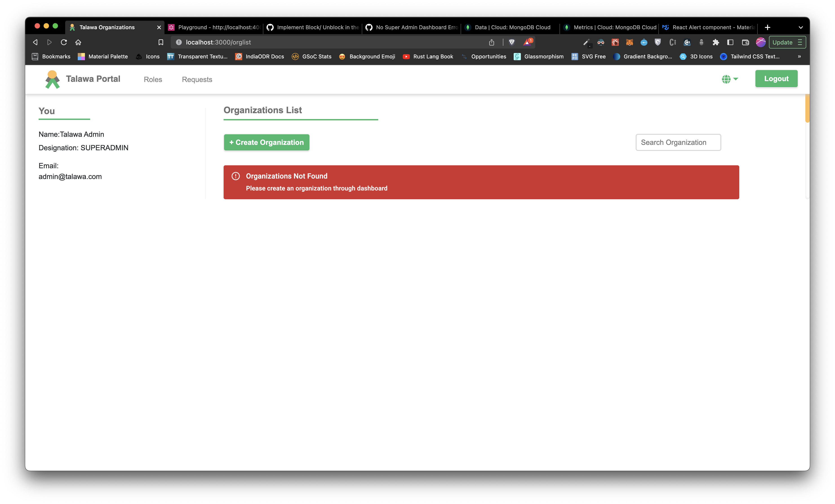The width and height of the screenshot is (835, 504).
Task: Click the bookmarks overflow chevron
Action: 799,57
